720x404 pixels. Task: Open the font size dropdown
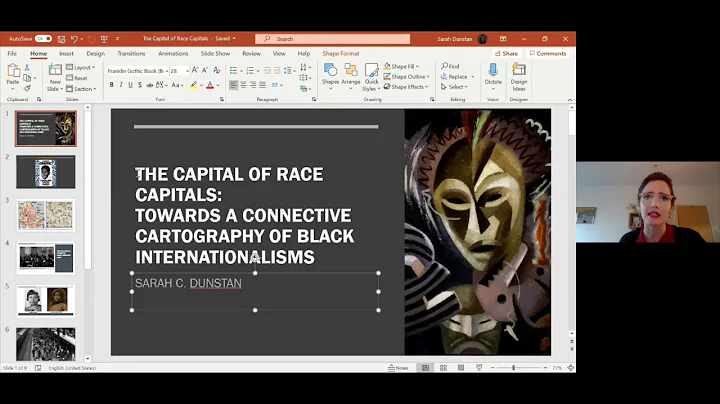[187, 71]
